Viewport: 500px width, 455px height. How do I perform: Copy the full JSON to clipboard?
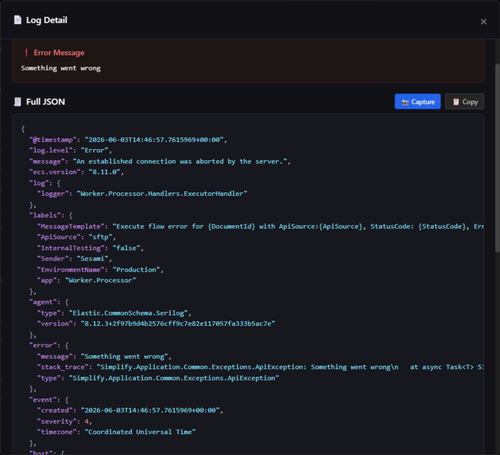click(x=464, y=102)
